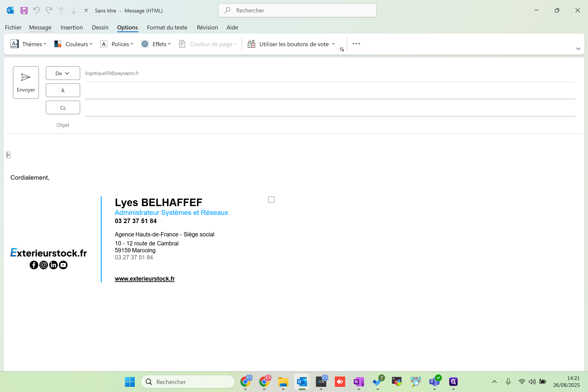Click the YouTube icon in signature
Image resolution: width=588 pixels, height=392 pixels.
63,265
